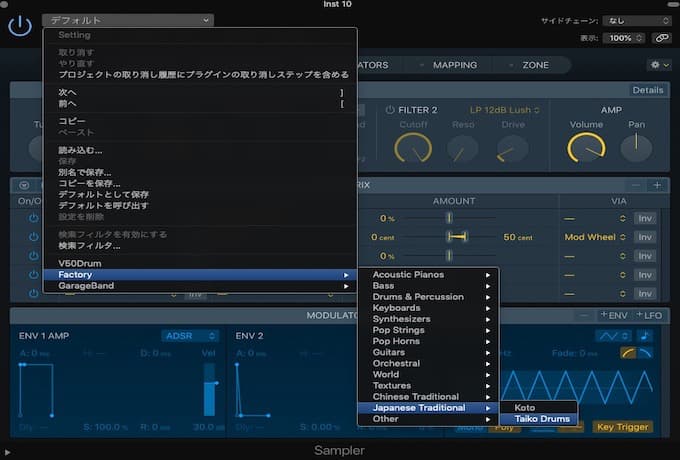Enable the Key Trigger button
This screenshot has height=460, width=680.
[622, 427]
